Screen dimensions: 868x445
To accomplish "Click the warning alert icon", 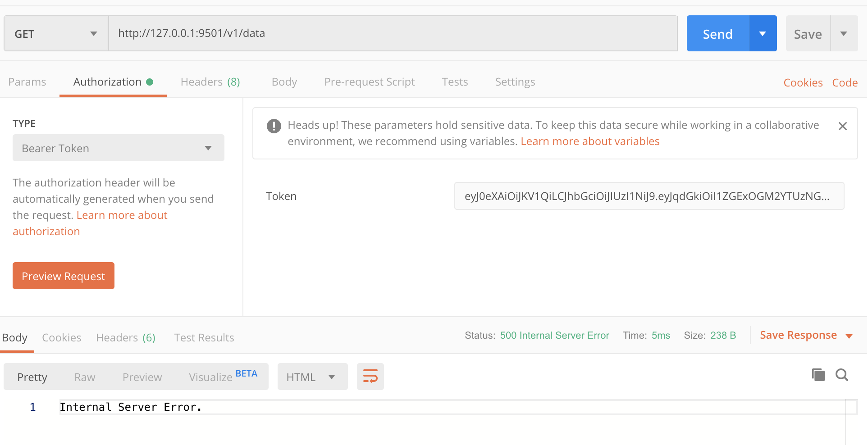I will point(274,126).
